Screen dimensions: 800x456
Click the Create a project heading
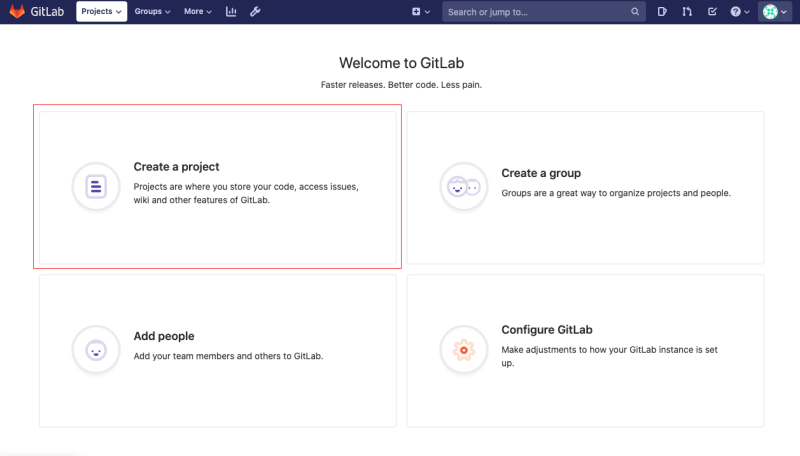(176, 167)
